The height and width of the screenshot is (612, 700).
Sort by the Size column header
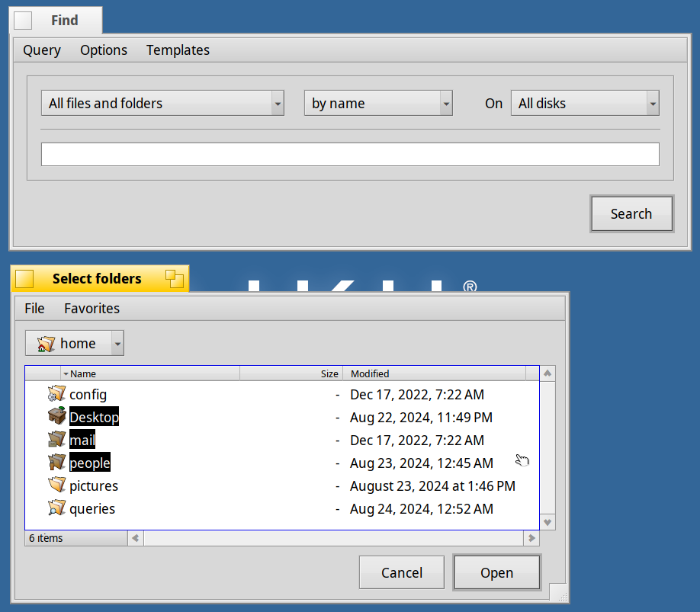point(291,373)
